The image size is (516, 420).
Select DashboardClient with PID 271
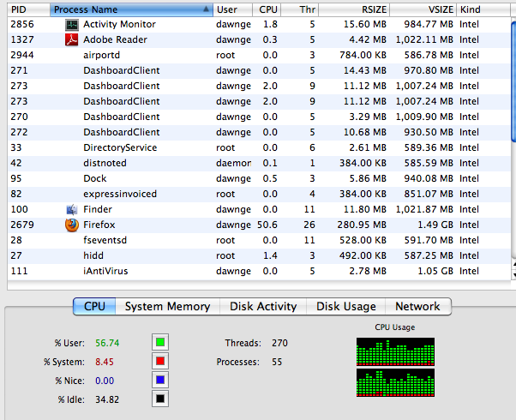pos(259,71)
